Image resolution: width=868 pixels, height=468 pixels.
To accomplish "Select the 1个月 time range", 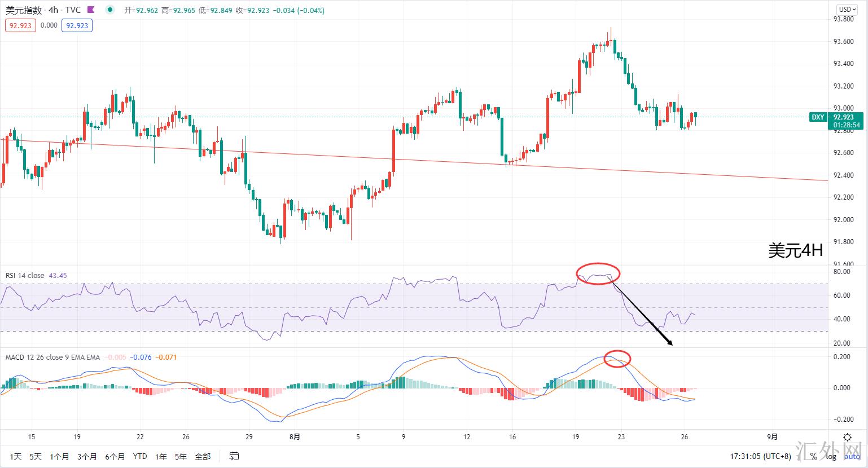I will pos(59,456).
